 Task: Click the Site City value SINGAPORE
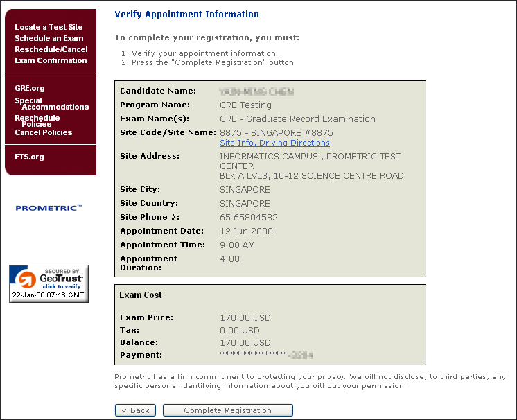[x=245, y=190]
